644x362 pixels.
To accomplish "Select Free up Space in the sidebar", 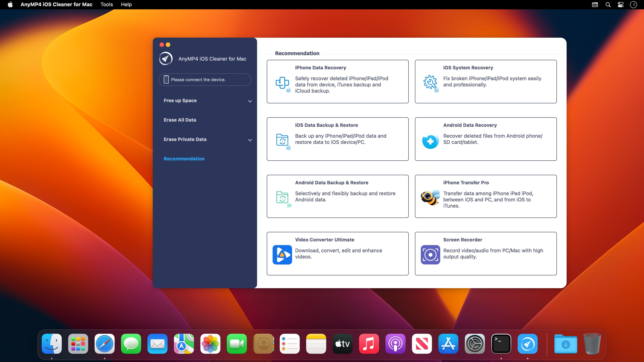I will (180, 100).
